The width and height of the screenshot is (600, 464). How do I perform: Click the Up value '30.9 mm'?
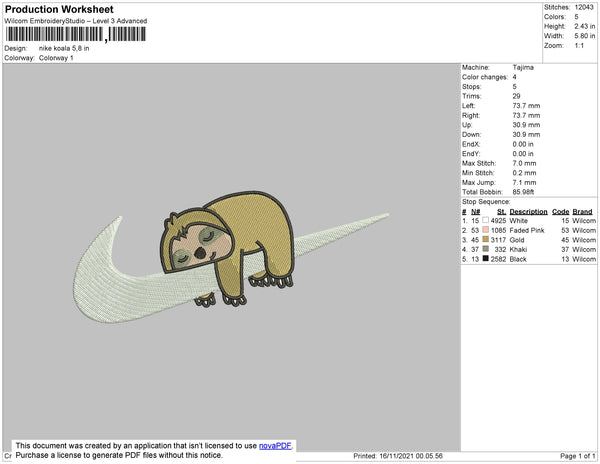click(x=526, y=125)
